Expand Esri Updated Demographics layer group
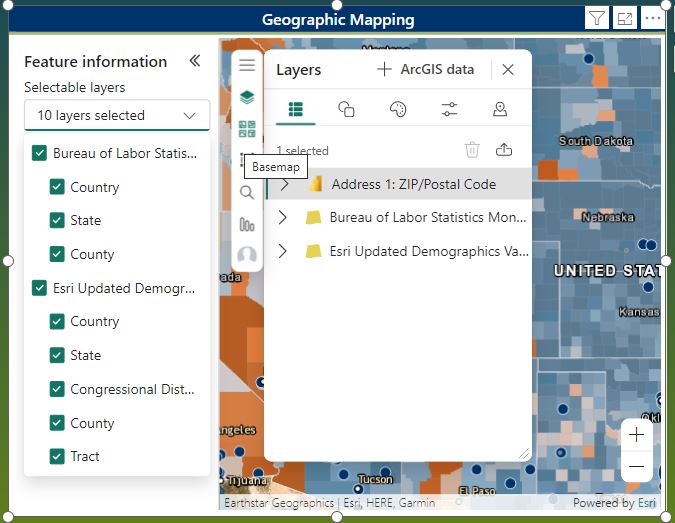Image resolution: width=675 pixels, height=523 pixels. [282, 251]
